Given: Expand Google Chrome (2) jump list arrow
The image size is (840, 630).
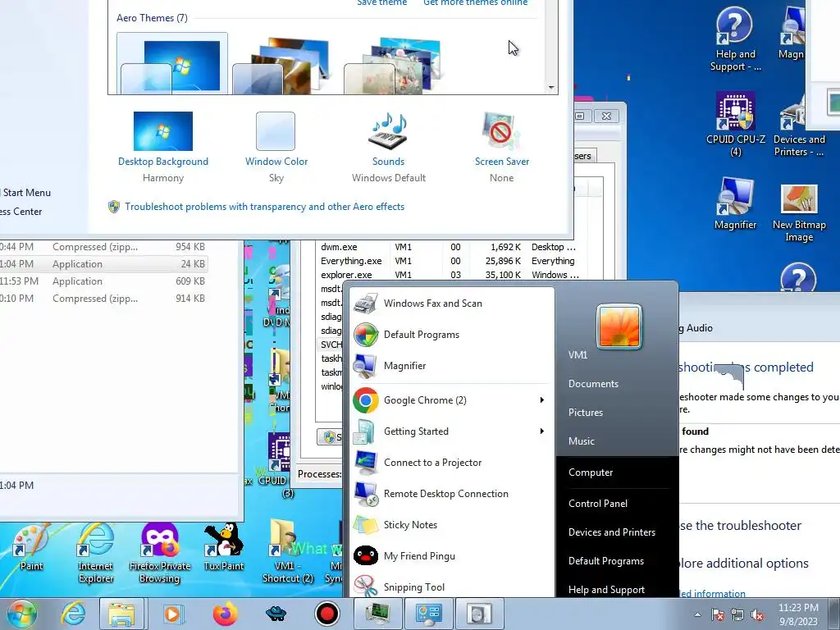Looking at the screenshot, I should (x=542, y=400).
